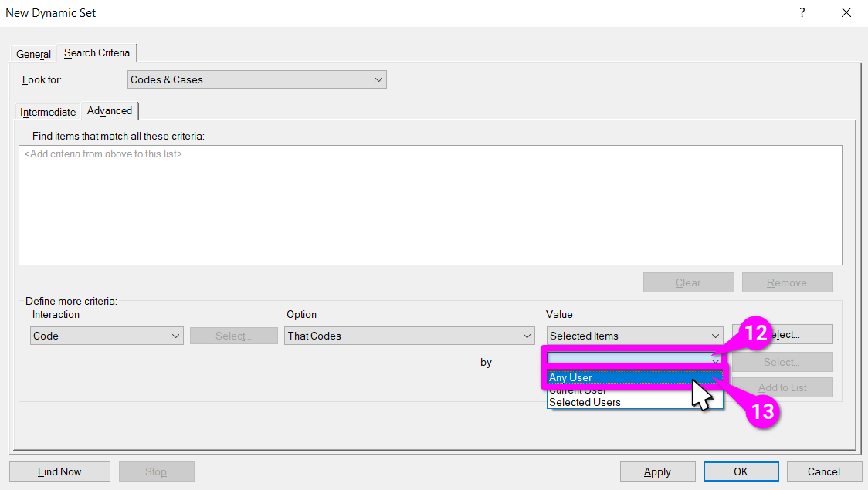This screenshot has width=868, height=490.
Task: Click the Help question mark icon
Action: click(x=802, y=13)
